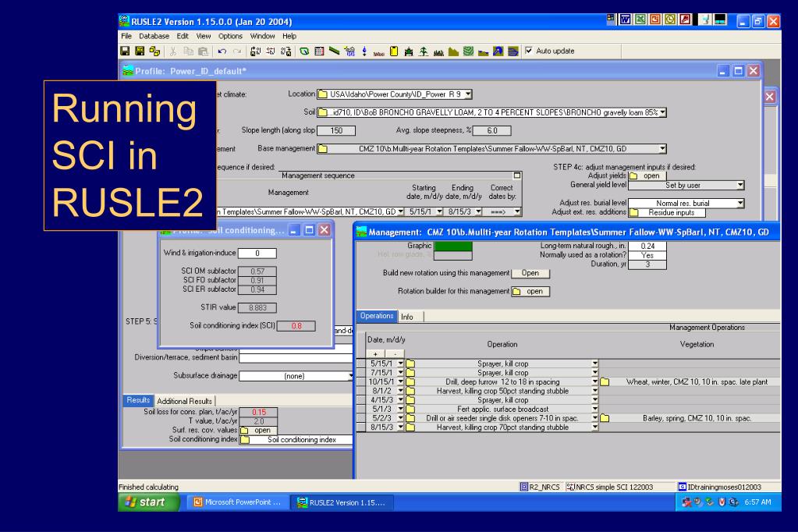Click the Save As icon beside Save

140,51
